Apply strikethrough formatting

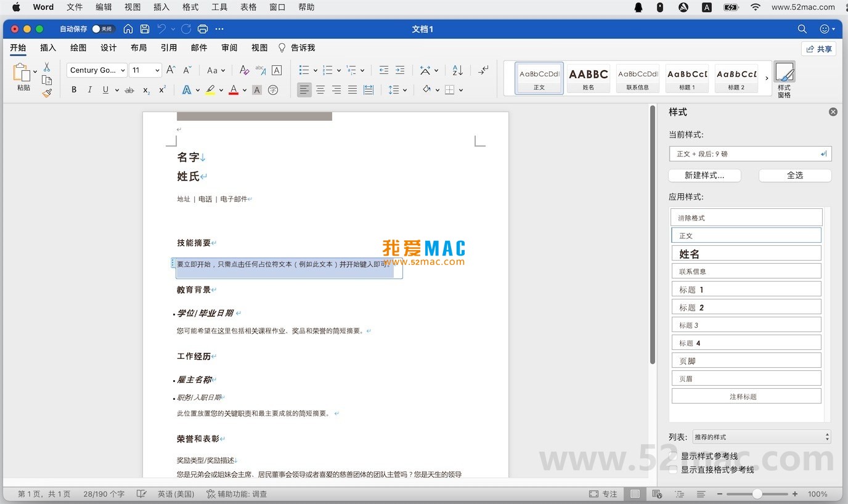(x=129, y=90)
